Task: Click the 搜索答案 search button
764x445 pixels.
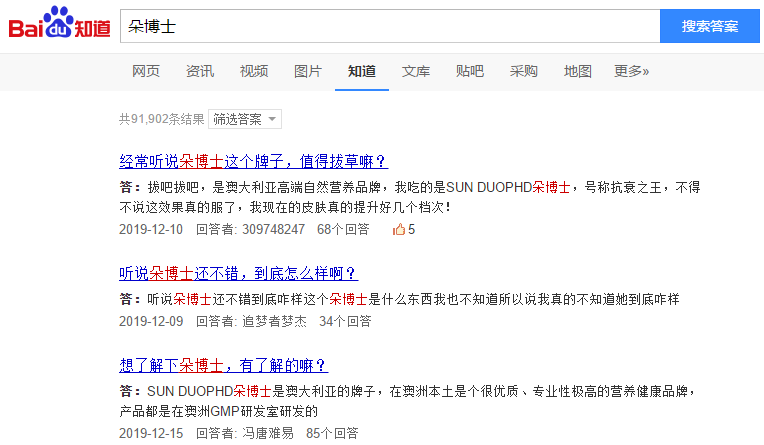Action: (709, 26)
